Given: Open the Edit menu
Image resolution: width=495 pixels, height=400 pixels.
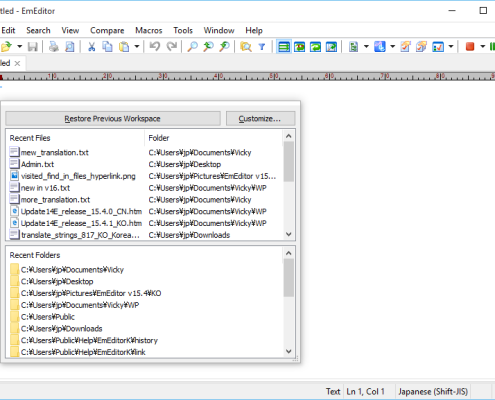Looking at the screenshot, I should tap(8, 31).
